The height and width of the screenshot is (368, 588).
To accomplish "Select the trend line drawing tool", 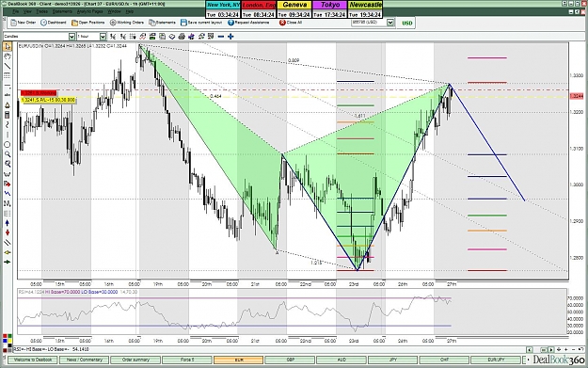I will pos(8,66).
